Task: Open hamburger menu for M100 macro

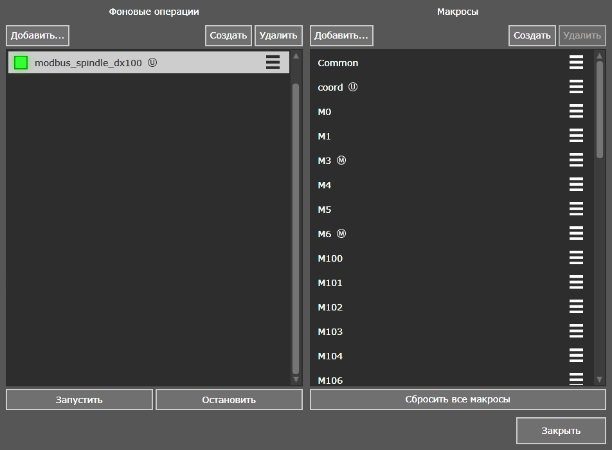Action: (576, 258)
